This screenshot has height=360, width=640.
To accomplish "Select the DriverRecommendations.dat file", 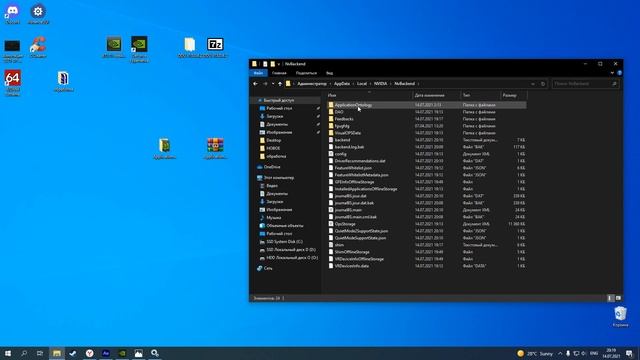I will (x=360, y=161).
